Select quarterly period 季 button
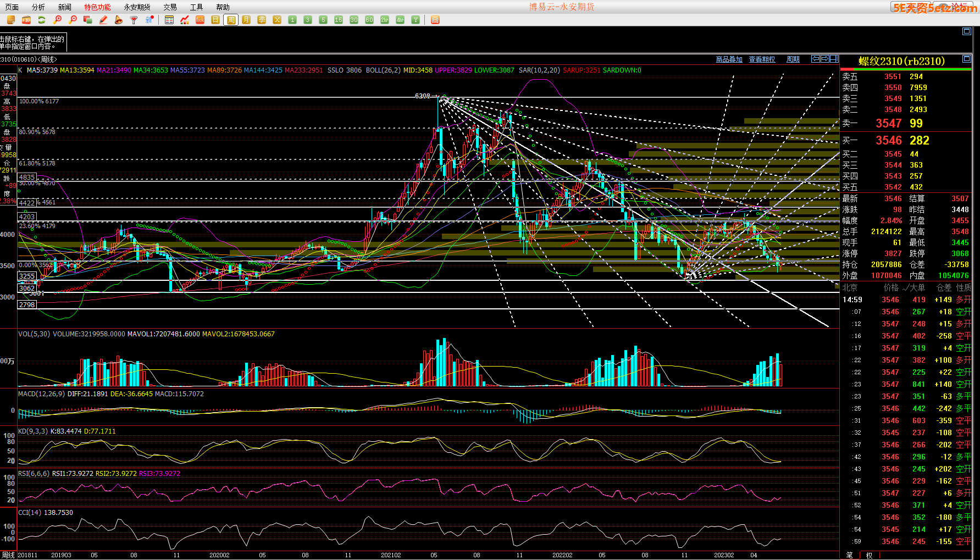 (x=262, y=20)
